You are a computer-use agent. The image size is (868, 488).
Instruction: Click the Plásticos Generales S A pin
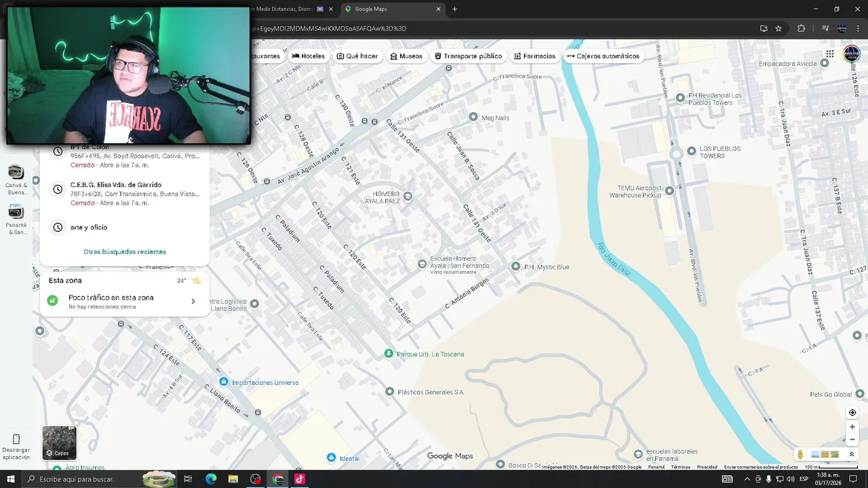(x=389, y=391)
